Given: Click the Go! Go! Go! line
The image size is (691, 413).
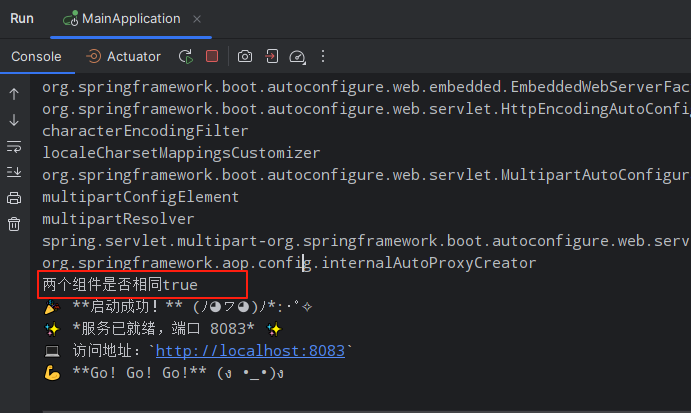Looking at the screenshot, I should tap(164, 373).
